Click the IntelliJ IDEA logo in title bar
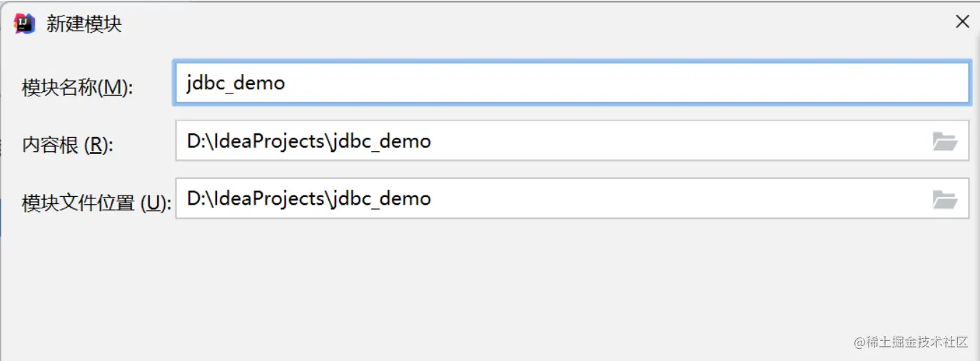 pos(25,24)
